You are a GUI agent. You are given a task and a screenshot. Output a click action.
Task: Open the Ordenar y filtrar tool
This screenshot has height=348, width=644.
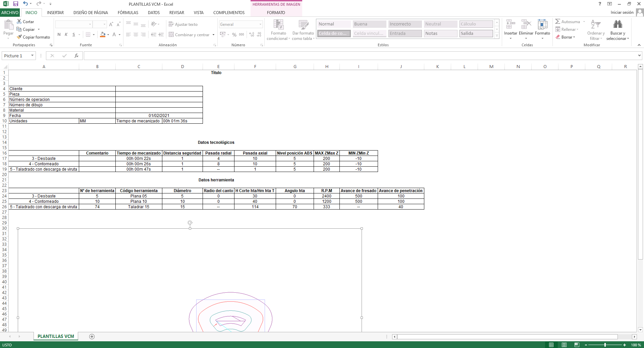click(596, 30)
